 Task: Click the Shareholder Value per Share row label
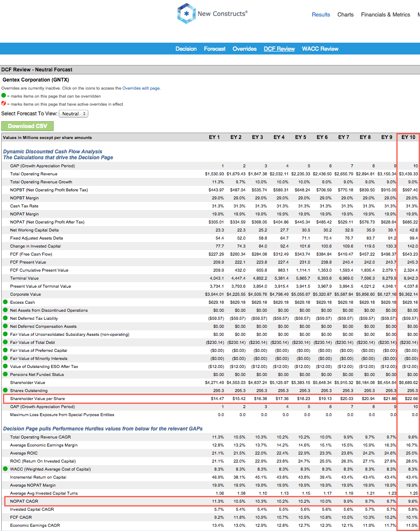point(38,398)
